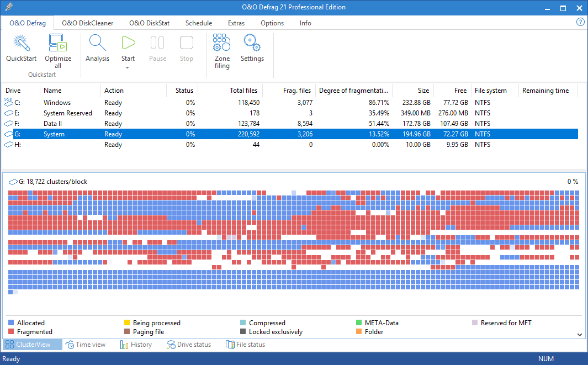Click the 86.71% fragmentation value
This screenshot has height=365, width=588.
tap(379, 102)
